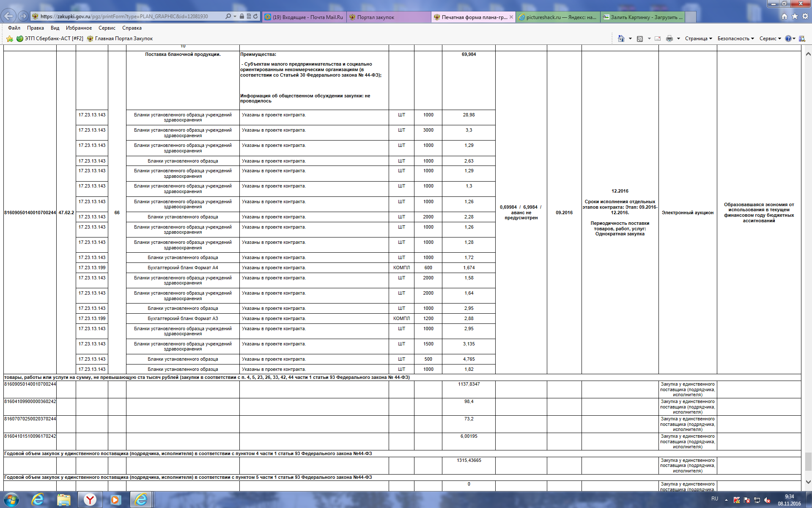Click the code 81604109900000360242

[30, 401]
